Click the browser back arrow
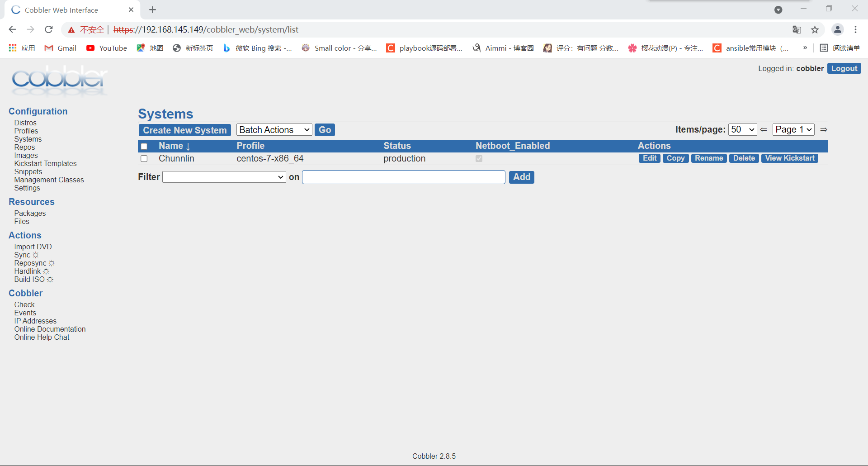 coord(12,29)
